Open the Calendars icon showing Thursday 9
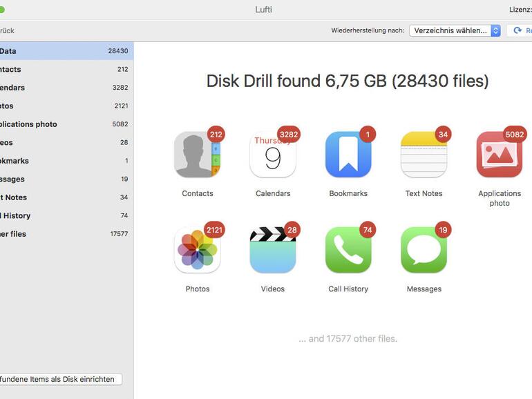 (x=273, y=155)
